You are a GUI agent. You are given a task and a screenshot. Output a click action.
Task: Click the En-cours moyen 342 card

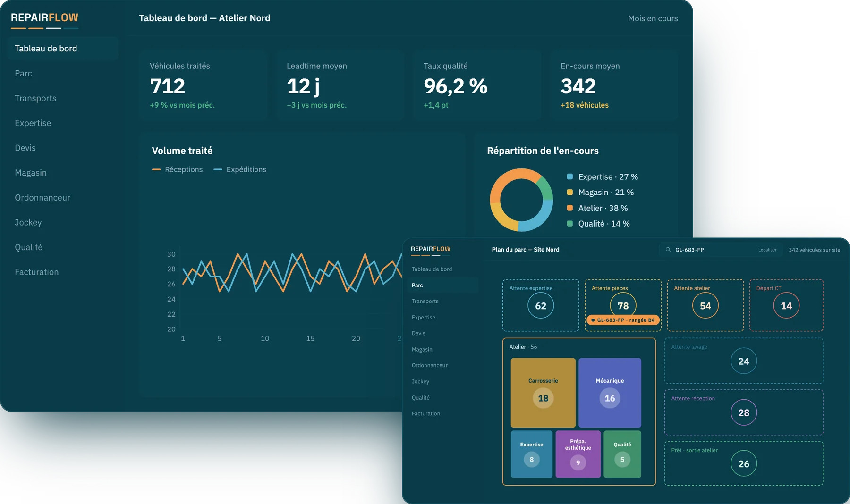[x=614, y=85]
